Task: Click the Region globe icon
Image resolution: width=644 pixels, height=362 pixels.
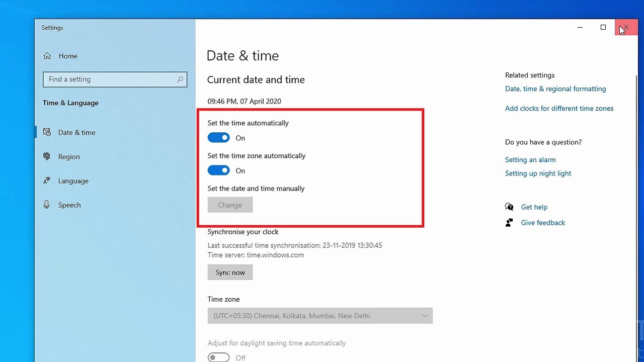Action: tap(47, 156)
